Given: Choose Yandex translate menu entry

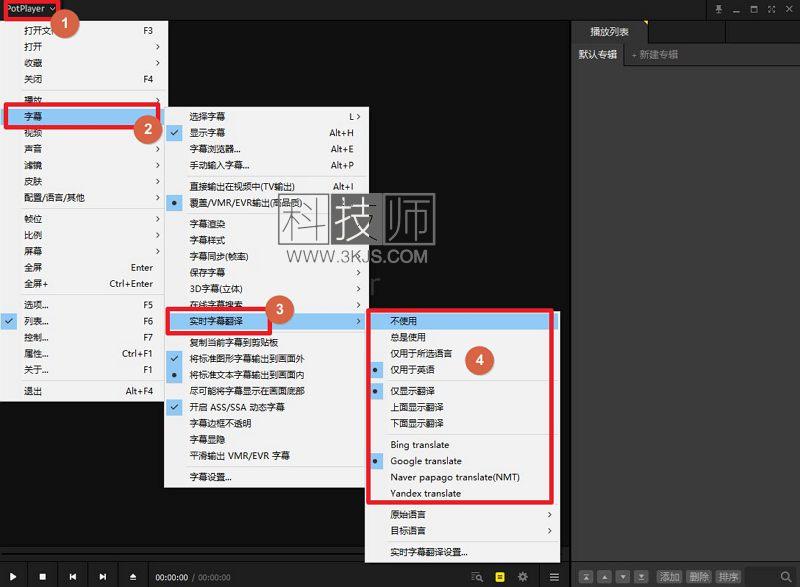Looking at the screenshot, I should click(462, 493).
